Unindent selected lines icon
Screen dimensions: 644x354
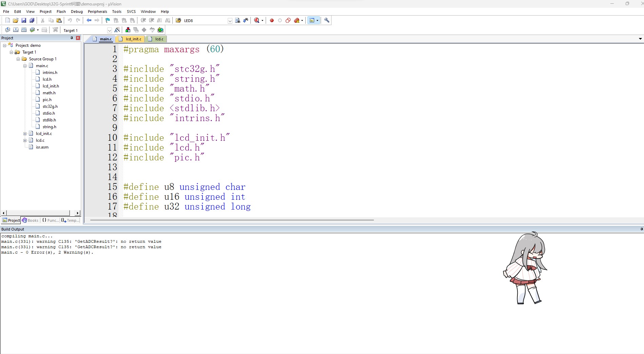[151, 20]
